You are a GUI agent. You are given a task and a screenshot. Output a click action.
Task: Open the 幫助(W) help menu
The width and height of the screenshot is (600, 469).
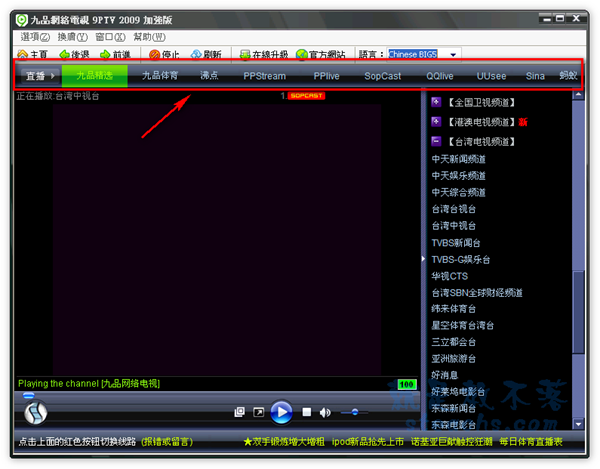[149, 37]
